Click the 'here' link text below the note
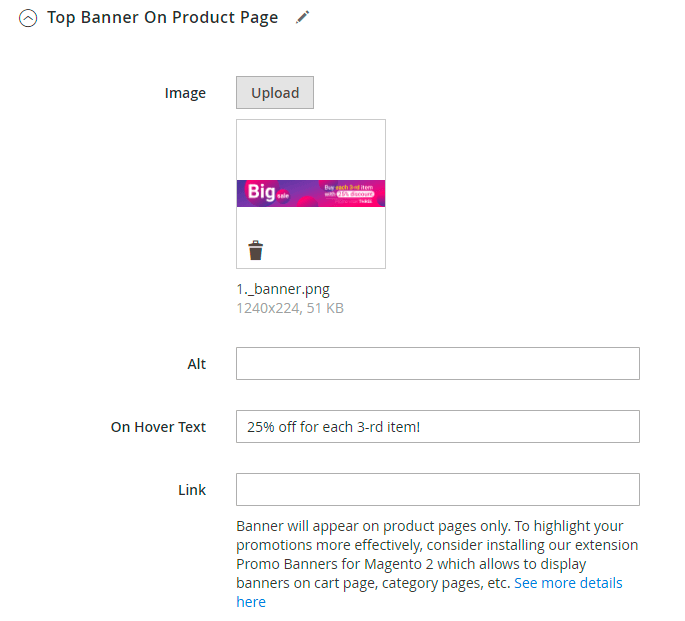685x621 pixels. pyautogui.click(x=251, y=602)
